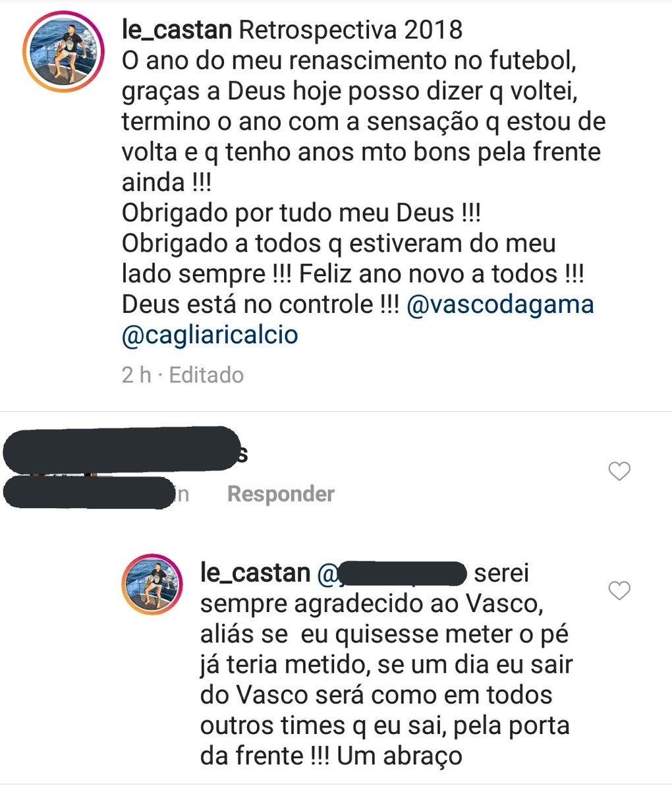Open le_castan's profile picture above the caption
Screen dimensions: 672x790
[x=63, y=51]
